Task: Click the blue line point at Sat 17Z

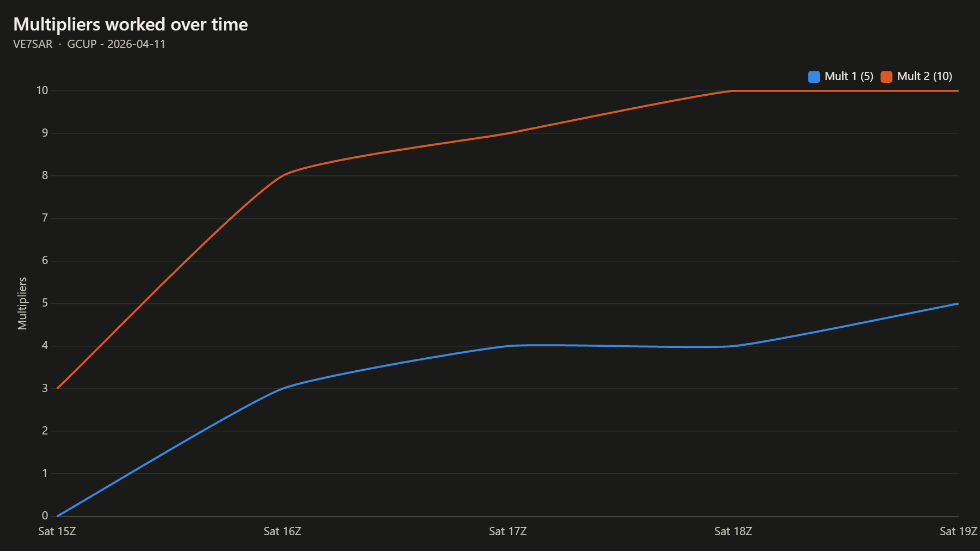Action: 508,346
